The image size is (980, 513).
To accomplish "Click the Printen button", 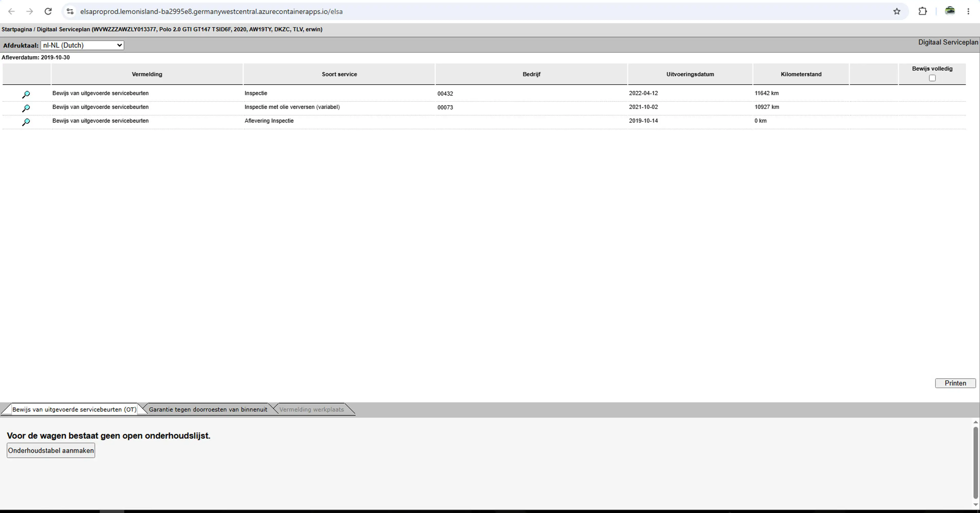I will pyautogui.click(x=955, y=383).
